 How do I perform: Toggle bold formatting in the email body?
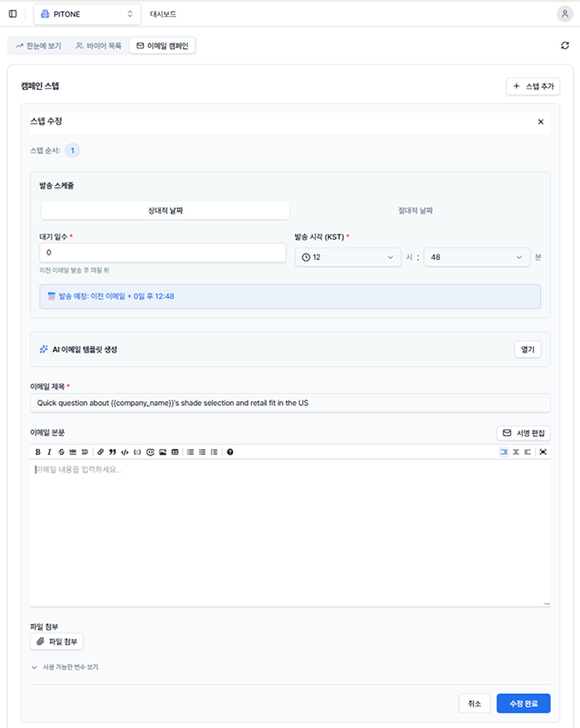point(36,452)
